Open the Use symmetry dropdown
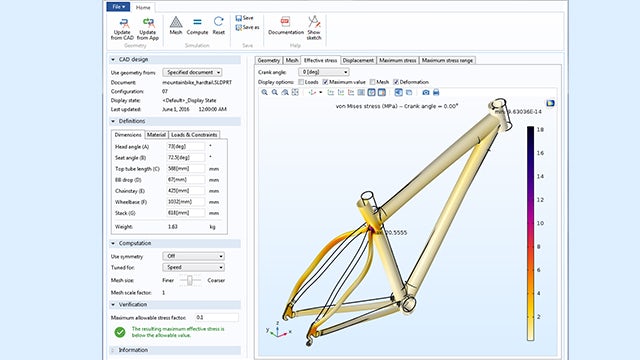 click(x=193, y=256)
